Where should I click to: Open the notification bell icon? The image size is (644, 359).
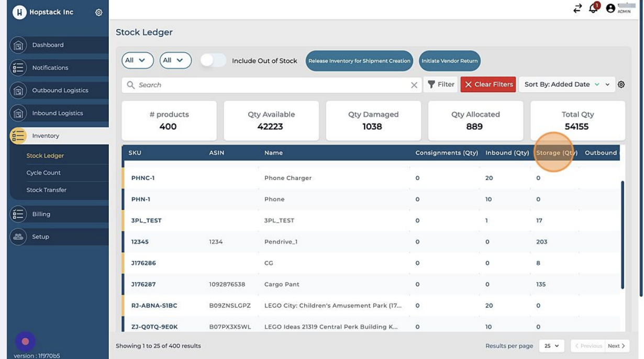pyautogui.click(x=593, y=8)
